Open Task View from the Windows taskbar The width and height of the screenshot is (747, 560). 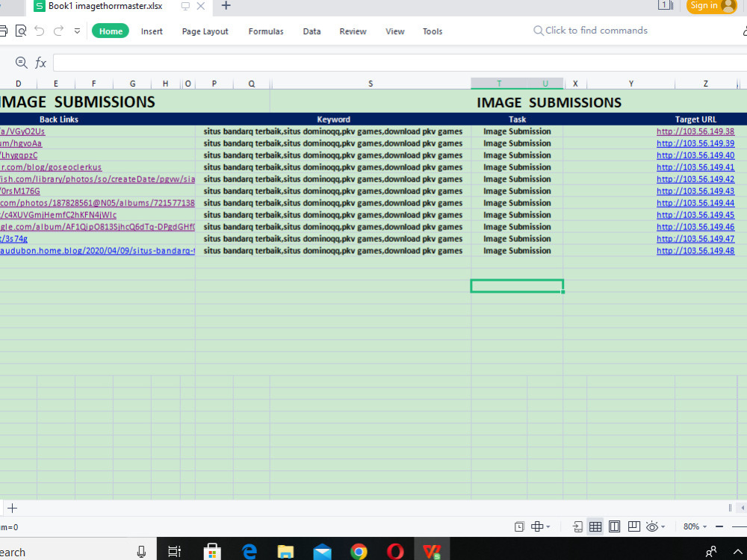175,552
